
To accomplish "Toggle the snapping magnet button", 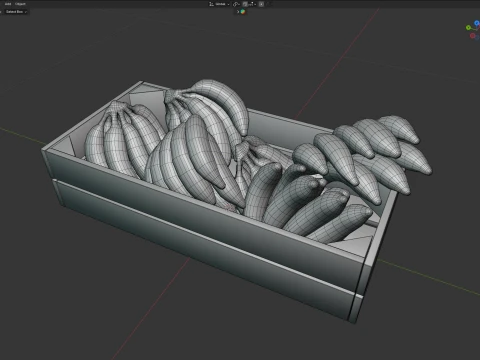I will [x=245, y=4].
